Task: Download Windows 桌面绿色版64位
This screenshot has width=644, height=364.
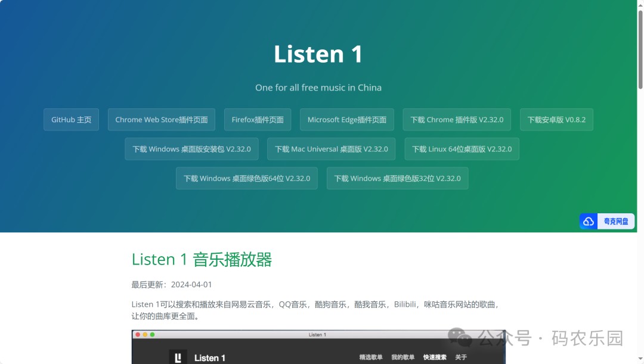Action: (x=246, y=178)
